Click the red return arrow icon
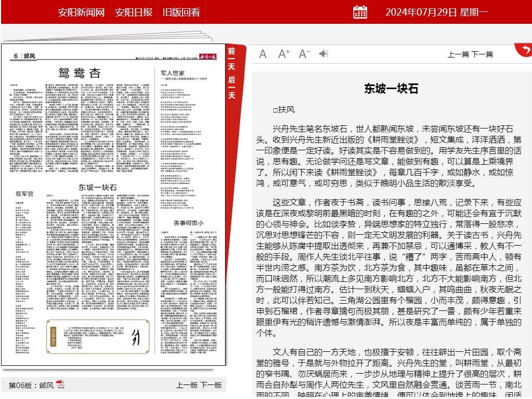The height and width of the screenshot is (399, 532). click(x=524, y=50)
